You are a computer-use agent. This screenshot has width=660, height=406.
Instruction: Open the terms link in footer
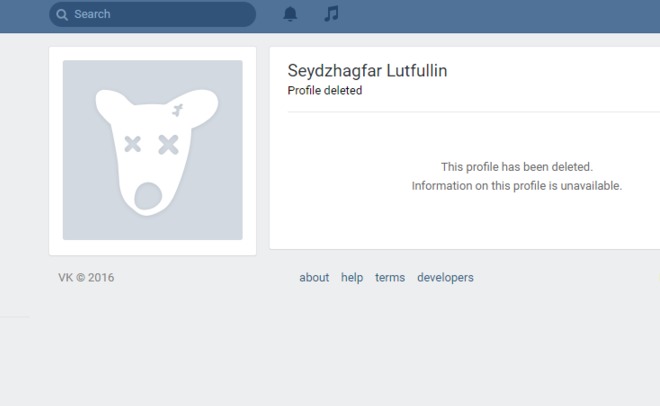click(x=390, y=278)
